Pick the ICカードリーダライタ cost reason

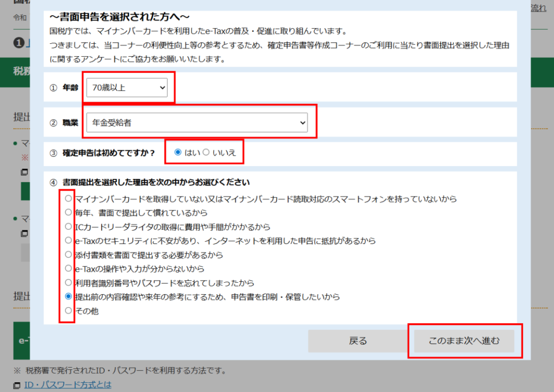(68, 227)
